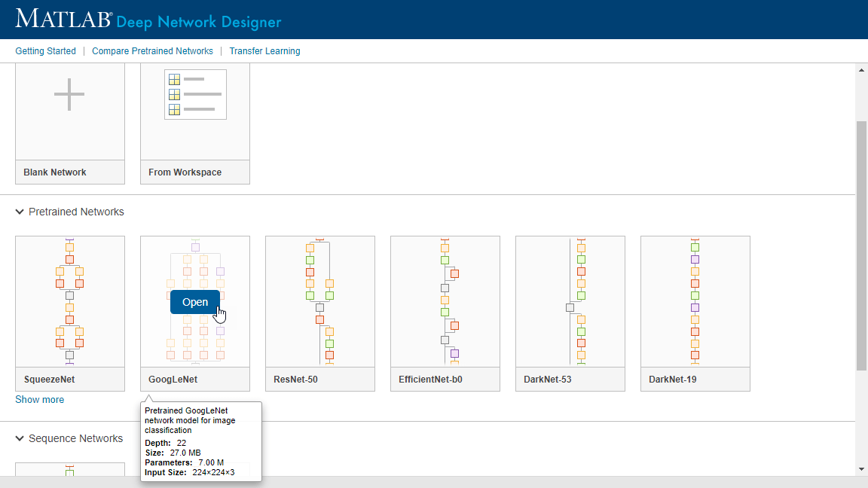Image resolution: width=868 pixels, height=488 pixels.
Task: Collapse the Pretrained Networks section
Action: click(20, 212)
